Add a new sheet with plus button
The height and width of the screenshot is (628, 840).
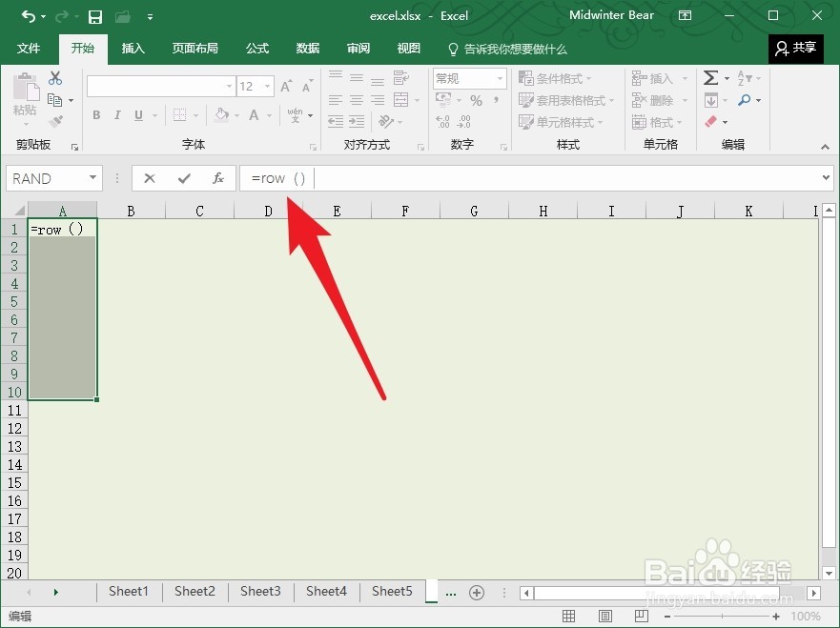[476, 592]
